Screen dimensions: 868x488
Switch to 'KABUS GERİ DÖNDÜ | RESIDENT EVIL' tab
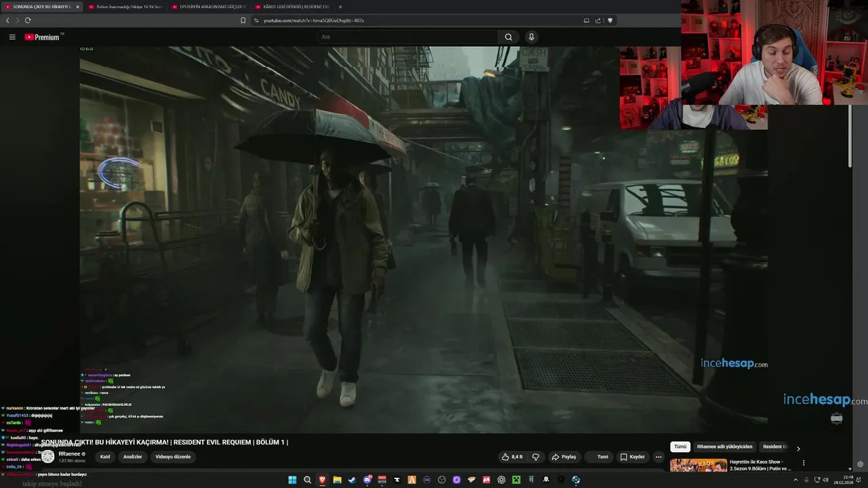pyautogui.click(x=292, y=7)
